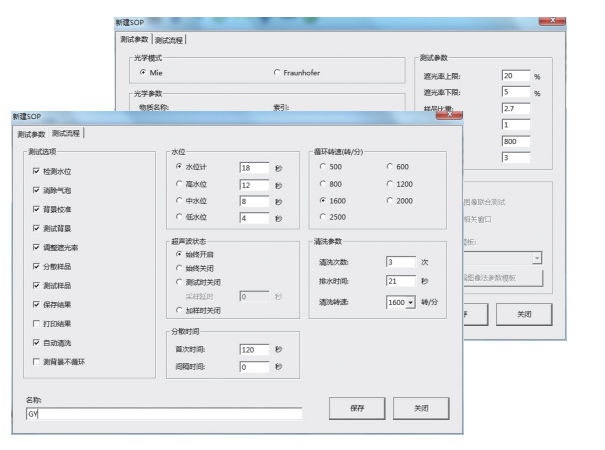Toggle the 自动清洗 checkbox
The height and width of the screenshot is (450, 605).
coord(36,342)
